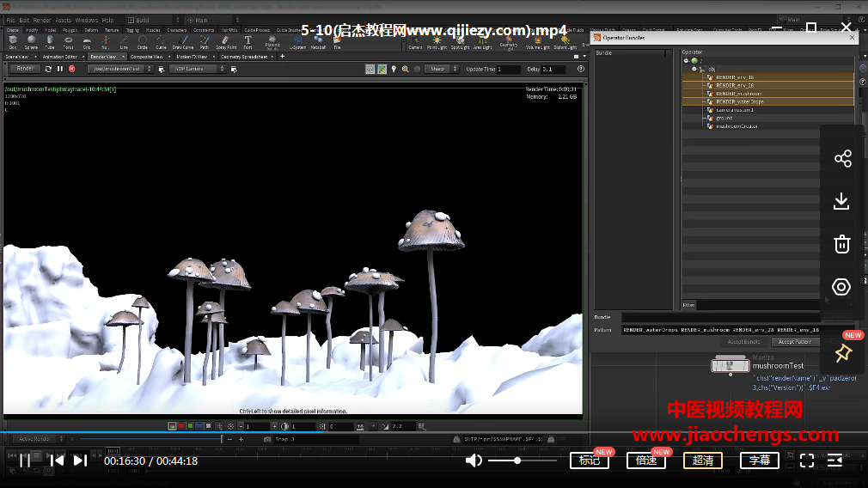Switch to the Composite View tab
868x488 pixels.
(147, 57)
